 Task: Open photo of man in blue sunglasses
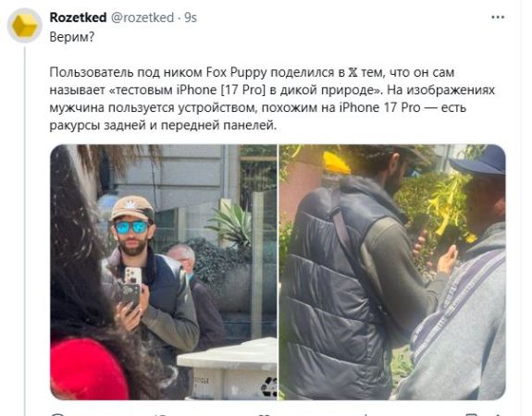click(x=163, y=272)
